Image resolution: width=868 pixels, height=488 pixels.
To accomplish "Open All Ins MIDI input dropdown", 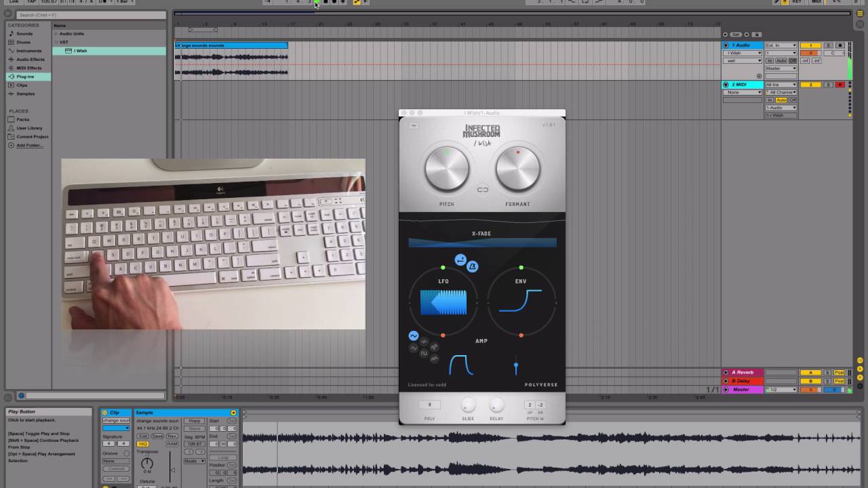I will [781, 85].
